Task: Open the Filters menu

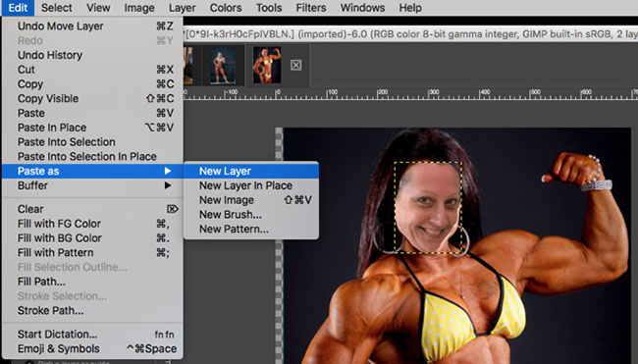Action: [311, 8]
